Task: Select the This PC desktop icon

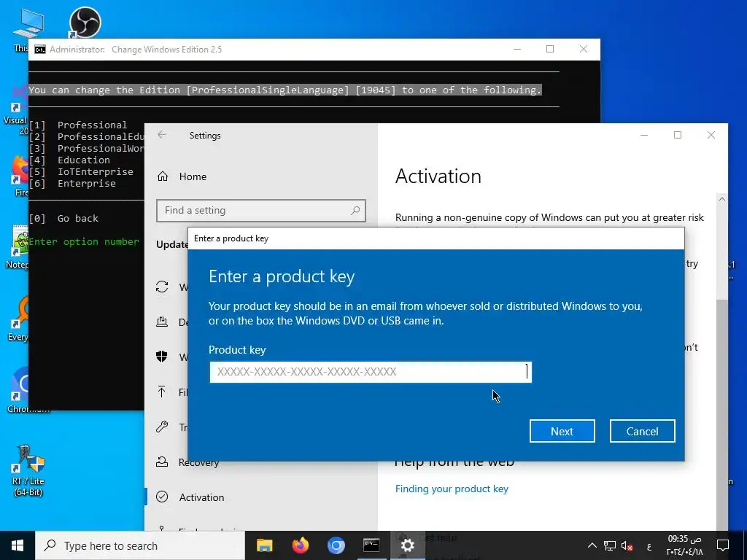Action: pyautogui.click(x=27, y=29)
